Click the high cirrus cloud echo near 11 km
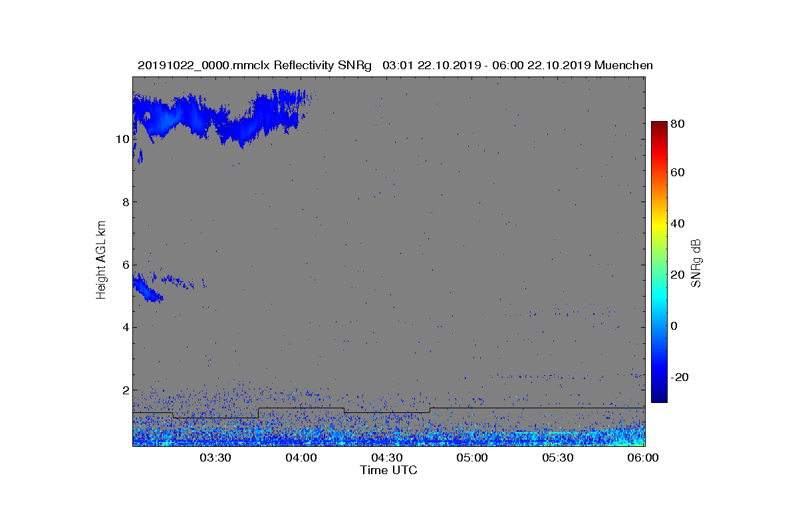798x532 pixels. click(x=219, y=118)
